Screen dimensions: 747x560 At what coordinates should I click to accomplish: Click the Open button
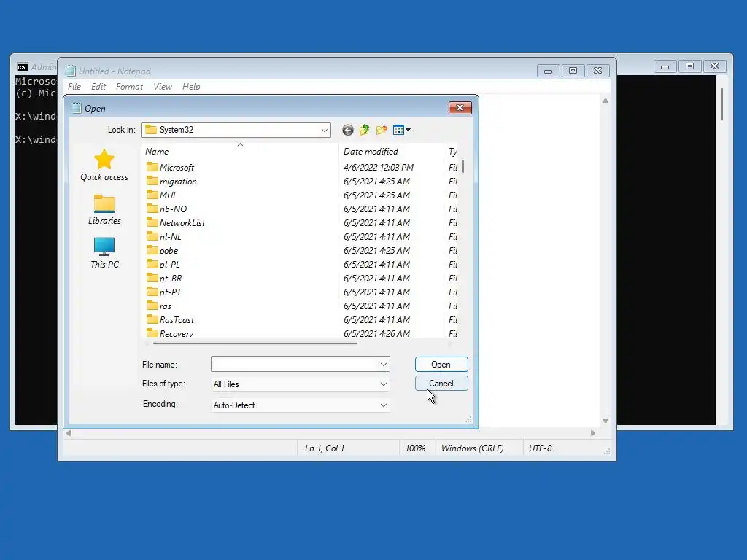[x=441, y=365]
